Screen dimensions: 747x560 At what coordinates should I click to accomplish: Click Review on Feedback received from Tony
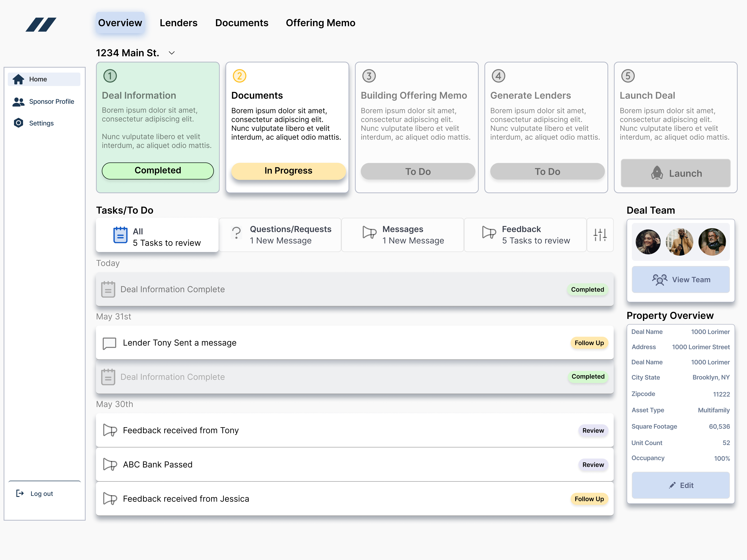click(593, 430)
